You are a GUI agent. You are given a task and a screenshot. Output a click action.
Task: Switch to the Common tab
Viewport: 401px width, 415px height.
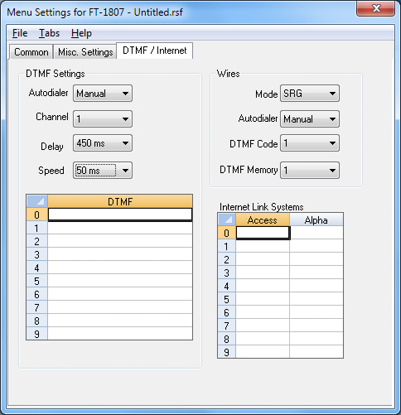click(x=31, y=52)
